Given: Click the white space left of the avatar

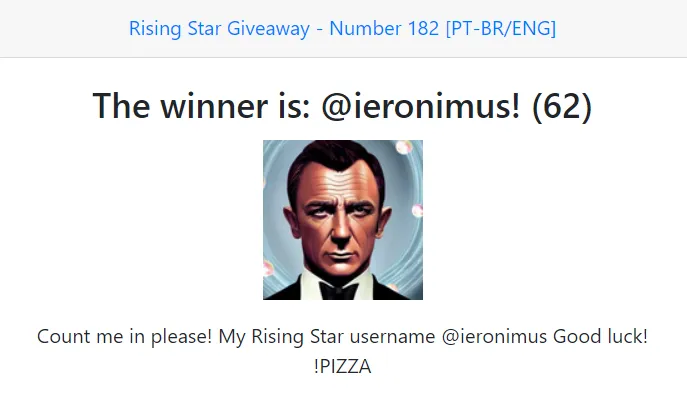Looking at the screenshot, I should [130, 220].
